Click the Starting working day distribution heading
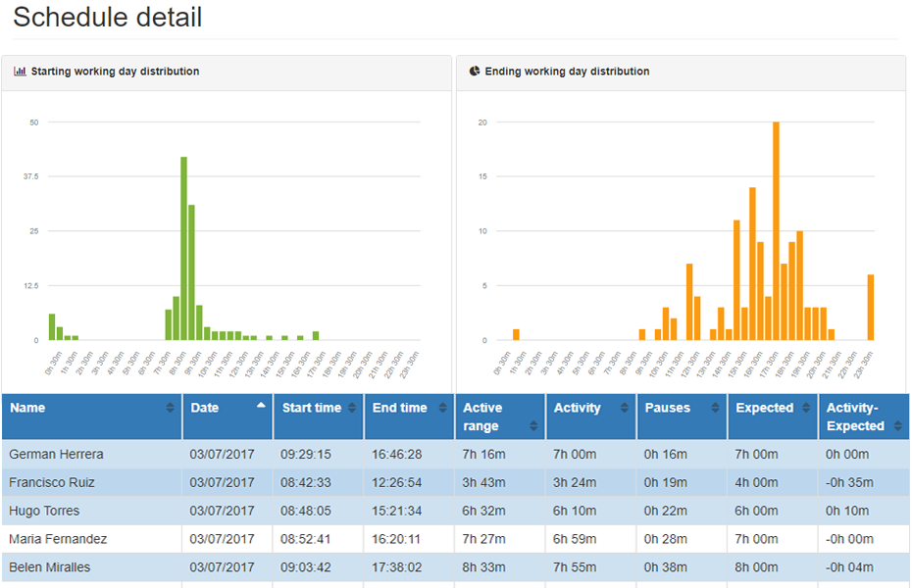The width and height of the screenshot is (912, 588). tap(115, 72)
